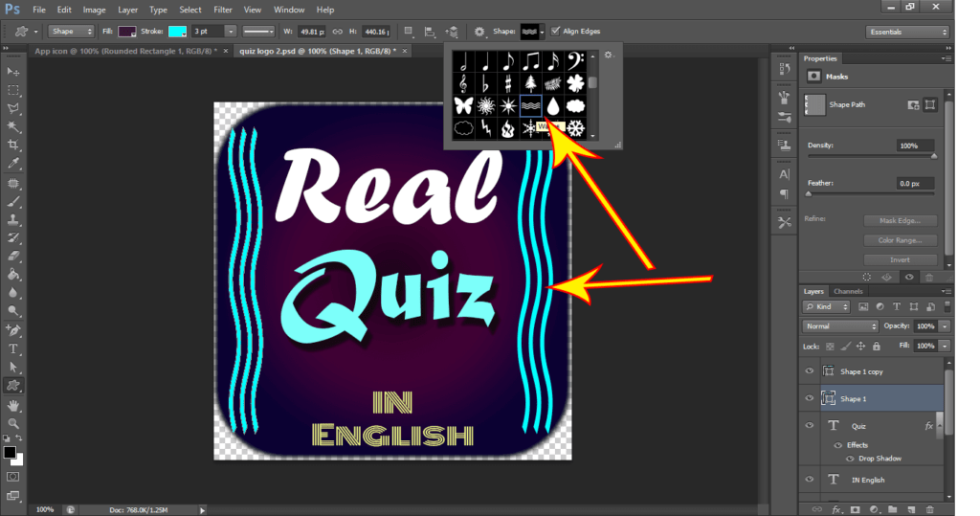Open shape picker gear settings menu

(x=609, y=55)
